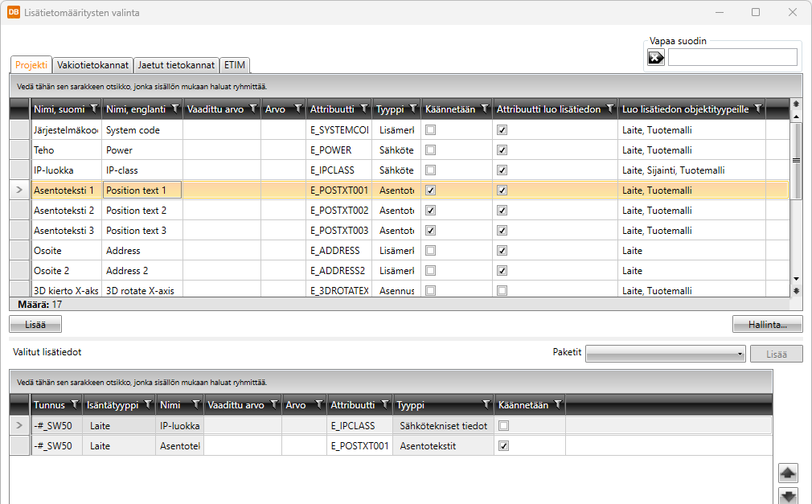The image size is (812, 504).
Task: Click the Vapaa suodin text field
Action: click(x=732, y=57)
